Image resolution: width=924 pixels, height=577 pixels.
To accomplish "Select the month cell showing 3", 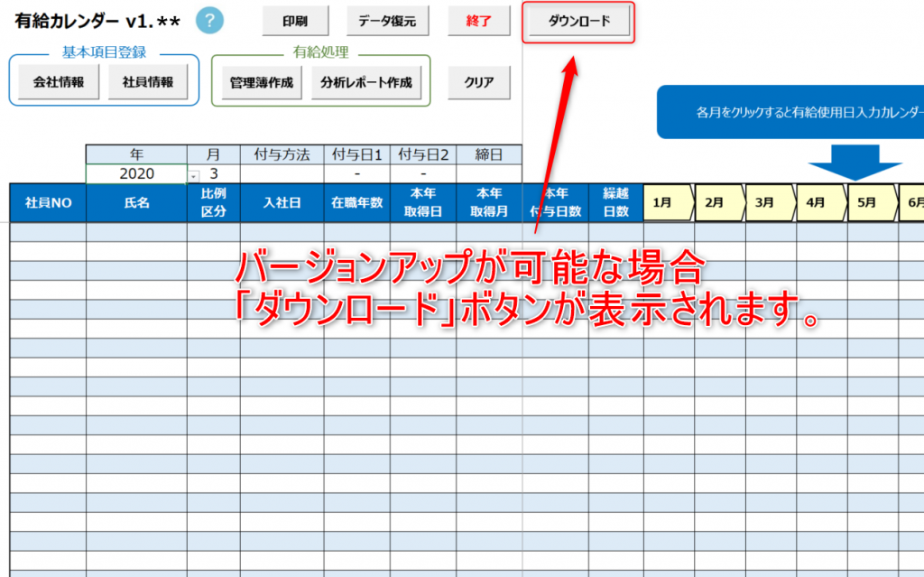I will point(213,173).
